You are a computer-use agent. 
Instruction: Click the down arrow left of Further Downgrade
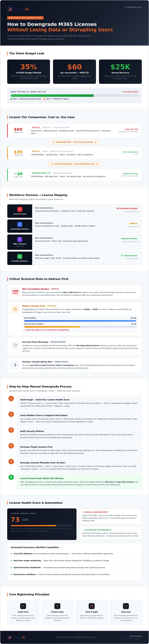pyautogui.click(x=52, y=164)
